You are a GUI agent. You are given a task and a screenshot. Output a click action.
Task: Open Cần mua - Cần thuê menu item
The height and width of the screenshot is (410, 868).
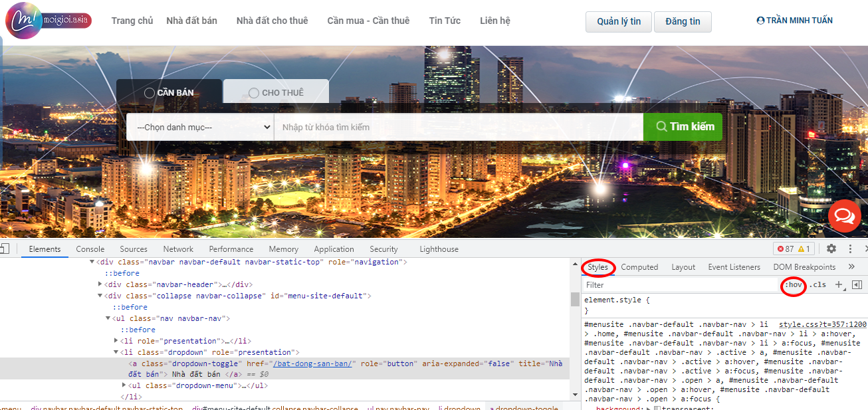[368, 21]
